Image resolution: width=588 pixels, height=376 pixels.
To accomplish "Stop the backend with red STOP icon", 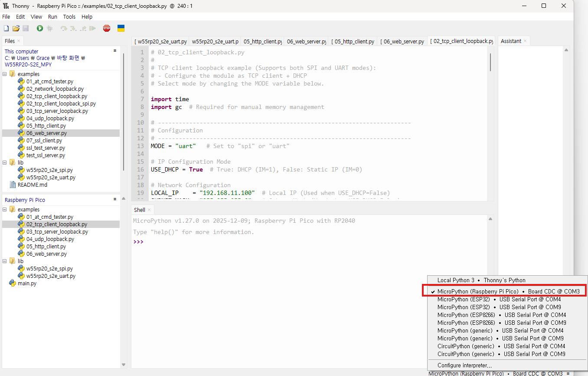I will pos(107,28).
